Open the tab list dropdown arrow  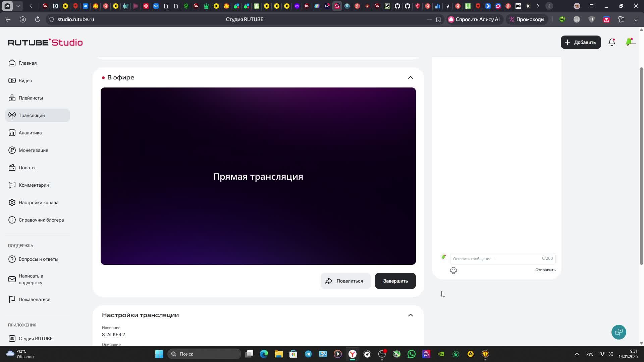click(18, 6)
